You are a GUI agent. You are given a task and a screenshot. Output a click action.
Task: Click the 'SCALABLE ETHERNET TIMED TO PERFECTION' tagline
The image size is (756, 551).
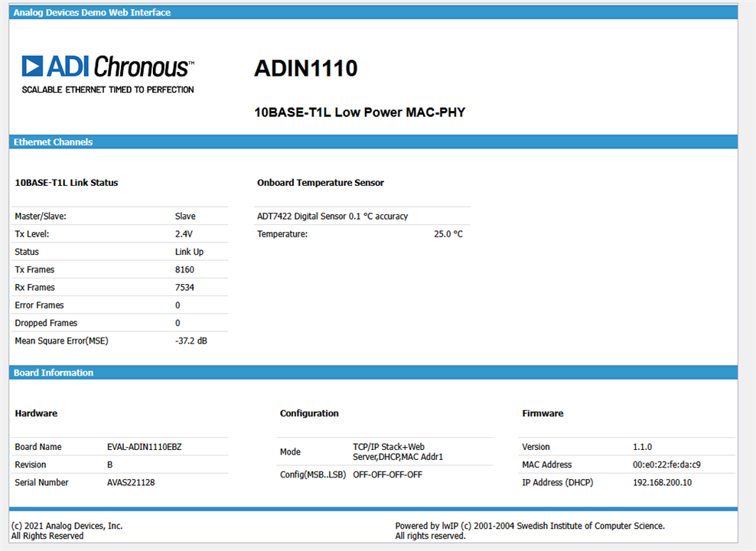pyautogui.click(x=108, y=90)
